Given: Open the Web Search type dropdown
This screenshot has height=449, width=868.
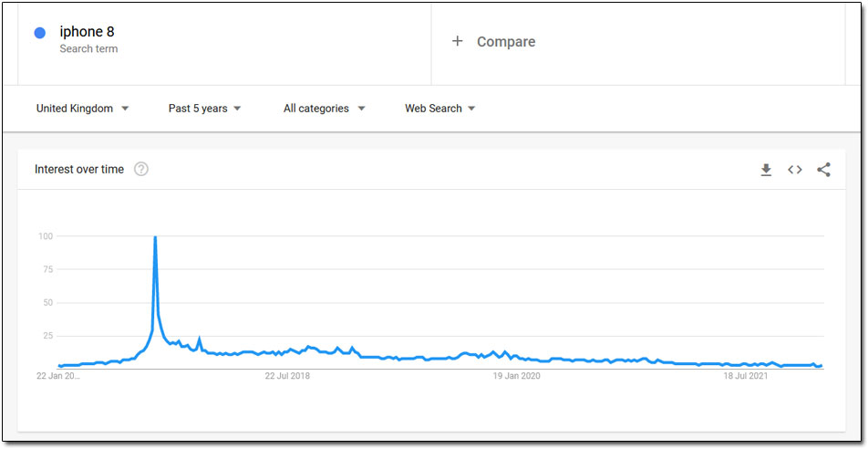Looking at the screenshot, I should (x=440, y=109).
